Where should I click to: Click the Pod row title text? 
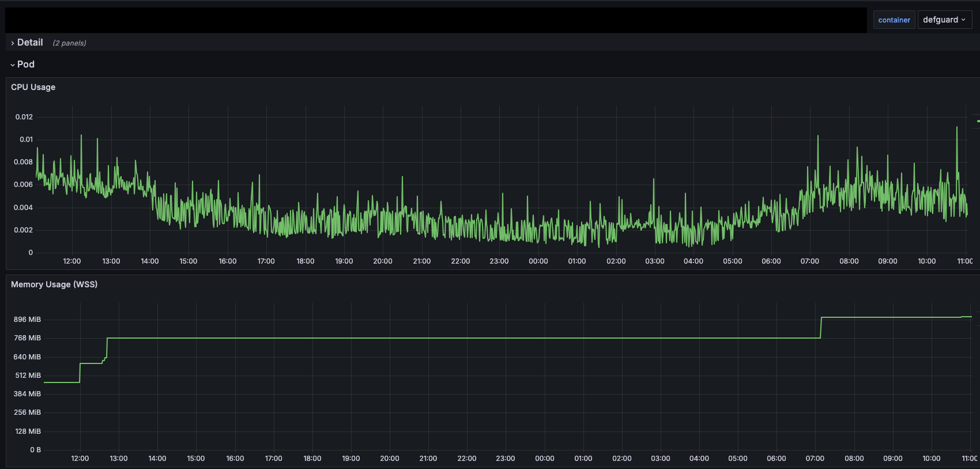point(26,65)
